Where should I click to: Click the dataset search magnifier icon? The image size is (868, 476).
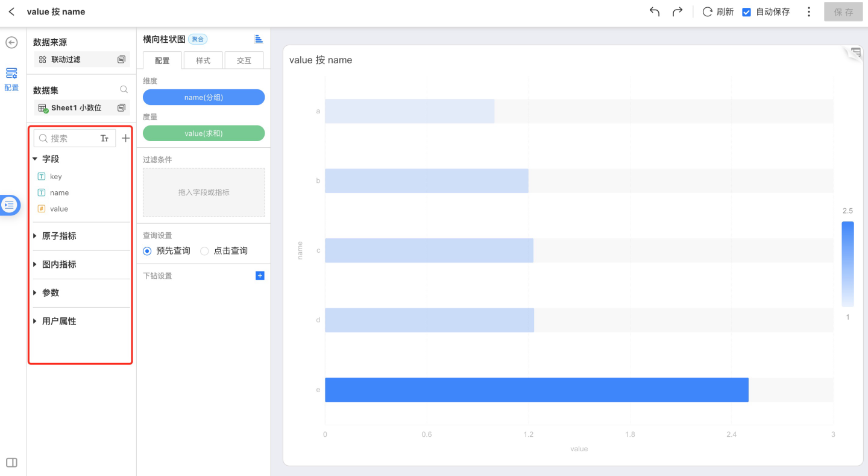coord(124,90)
